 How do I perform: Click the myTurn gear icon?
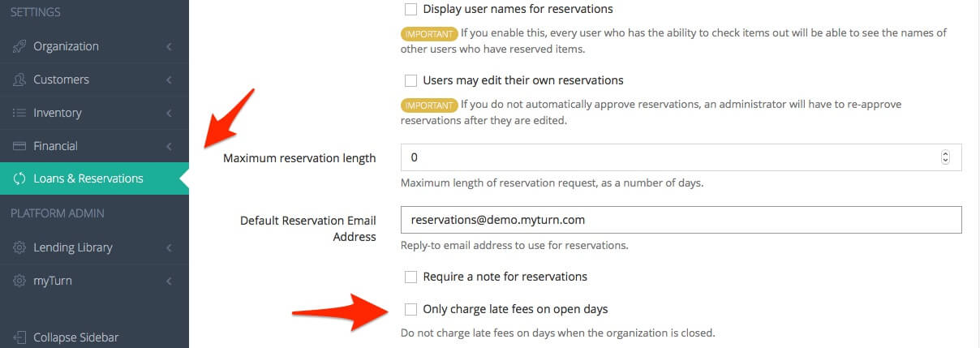click(19, 281)
